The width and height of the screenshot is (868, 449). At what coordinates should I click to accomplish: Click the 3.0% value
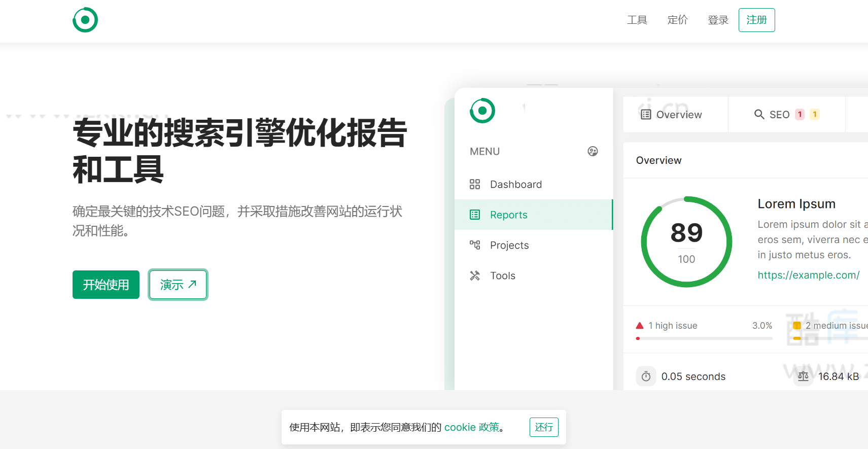coord(762,326)
